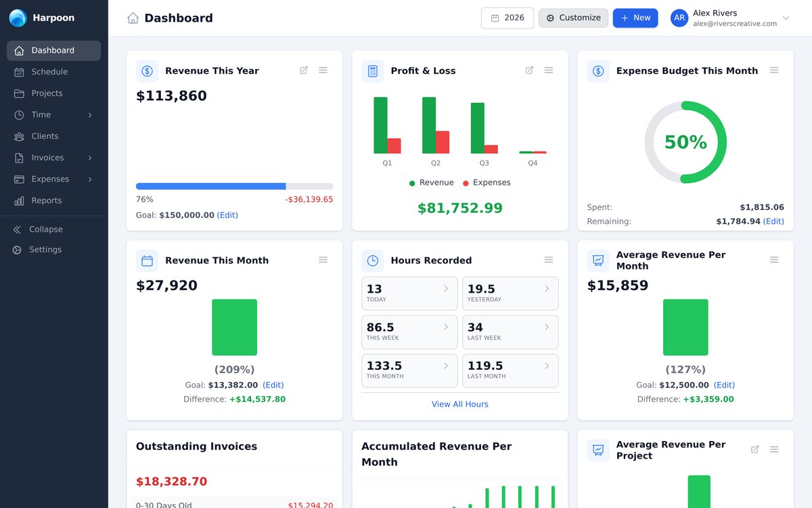812x508 pixels.
Task: Click the -$36,139.65 remaining amount
Action: point(309,200)
